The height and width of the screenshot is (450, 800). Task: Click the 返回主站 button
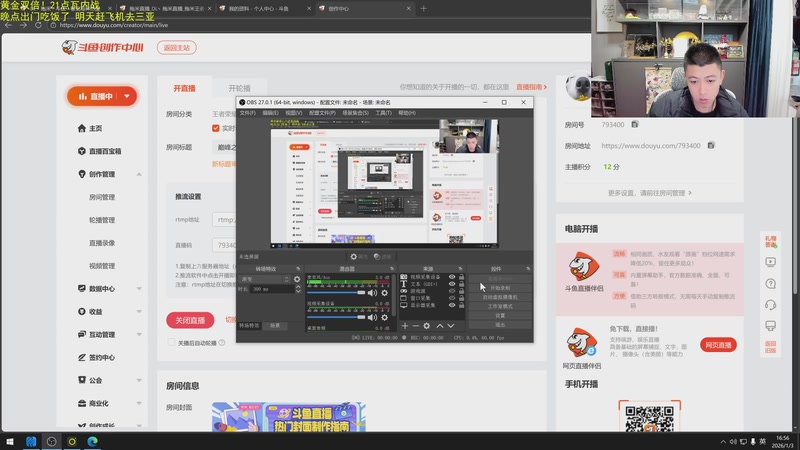pos(177,47)
